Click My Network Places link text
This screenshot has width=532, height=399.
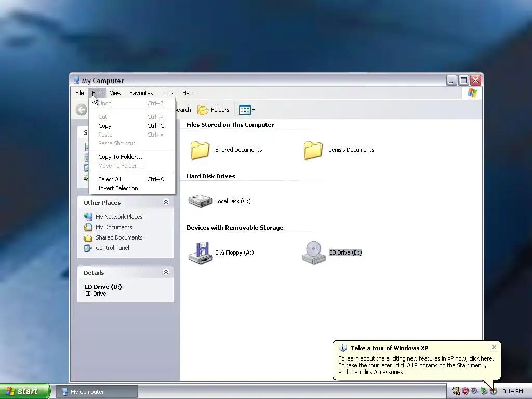[x=119, y=217]
